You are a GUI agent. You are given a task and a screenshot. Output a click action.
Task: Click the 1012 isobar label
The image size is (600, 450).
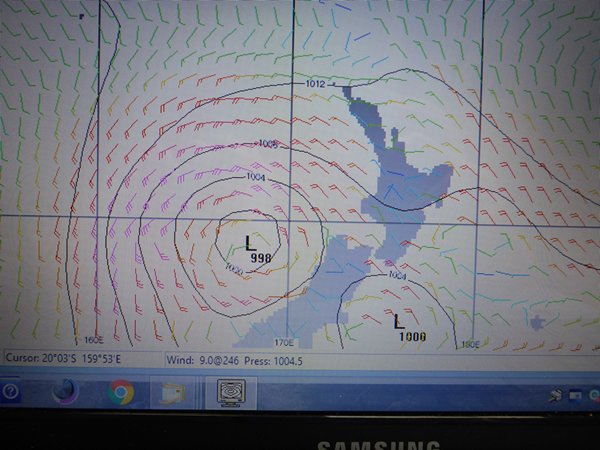(x=316, y=84)
